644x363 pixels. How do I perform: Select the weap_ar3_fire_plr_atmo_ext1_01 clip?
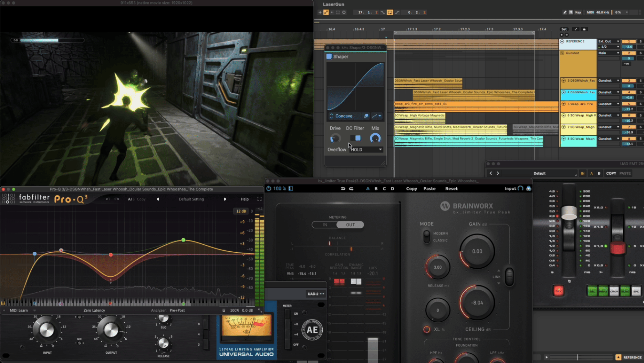pos(476,106)
